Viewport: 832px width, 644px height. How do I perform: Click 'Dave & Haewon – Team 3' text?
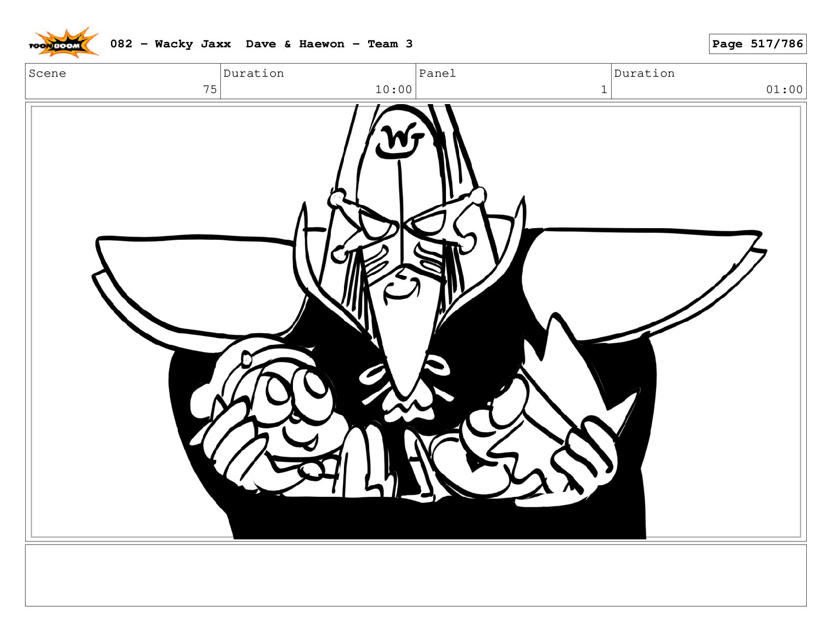coord(329,44)
